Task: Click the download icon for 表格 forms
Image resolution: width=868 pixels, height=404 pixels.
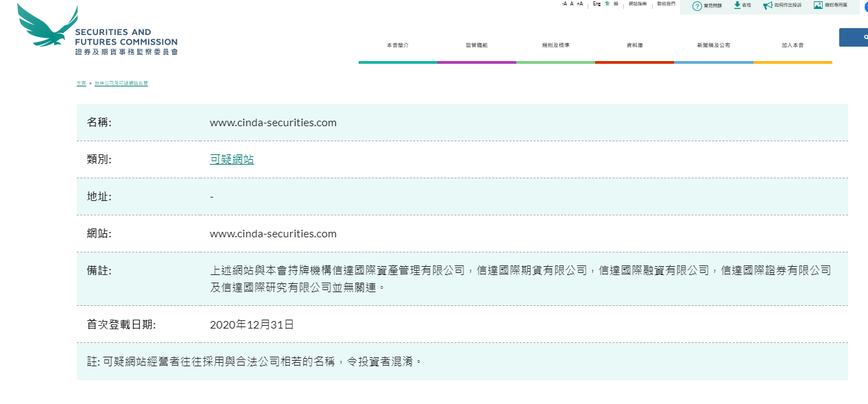Action: [737, 5]
